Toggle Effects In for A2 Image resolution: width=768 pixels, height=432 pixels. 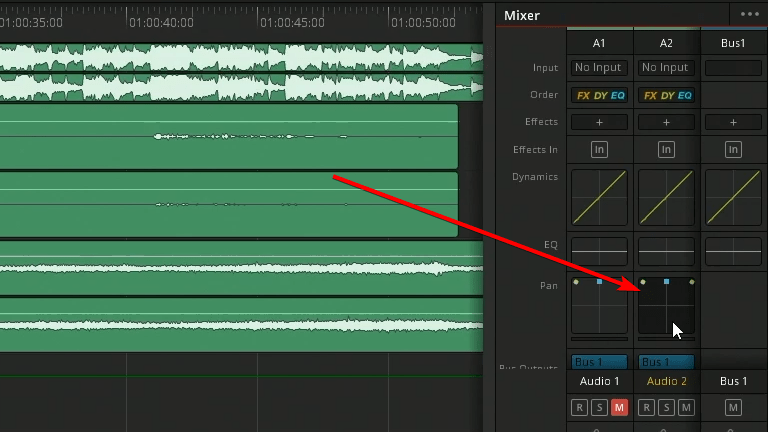tap(666, 149)
